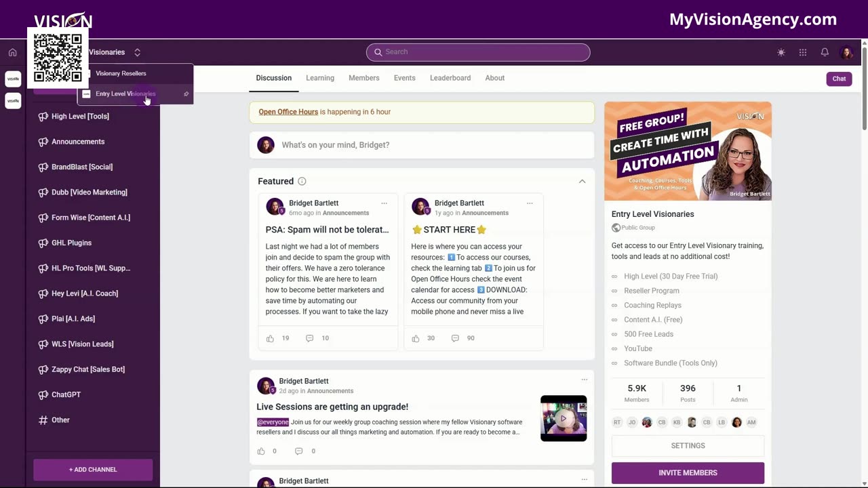This screenshot has height=488, width=868.
Task: Open the 500 Free Leads link
Action: 648,334
